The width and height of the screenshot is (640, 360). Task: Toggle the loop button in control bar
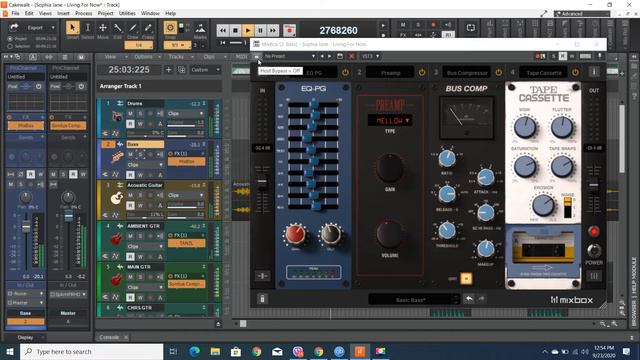point(471,28)
